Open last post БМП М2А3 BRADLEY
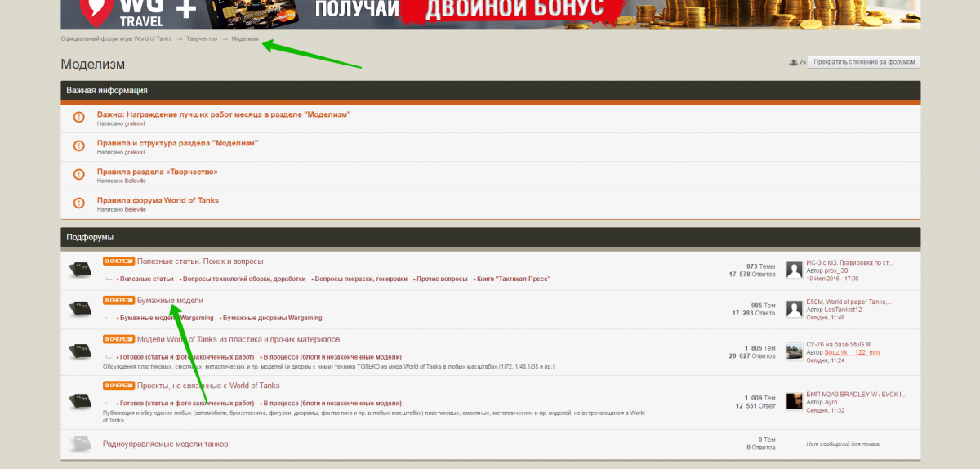The width and height of the screenshot is (980, 469). 856,395
